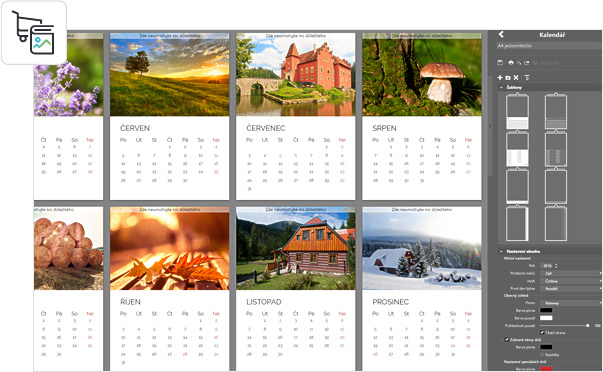Open the starting month dropdown showing Září

(571, 273)
